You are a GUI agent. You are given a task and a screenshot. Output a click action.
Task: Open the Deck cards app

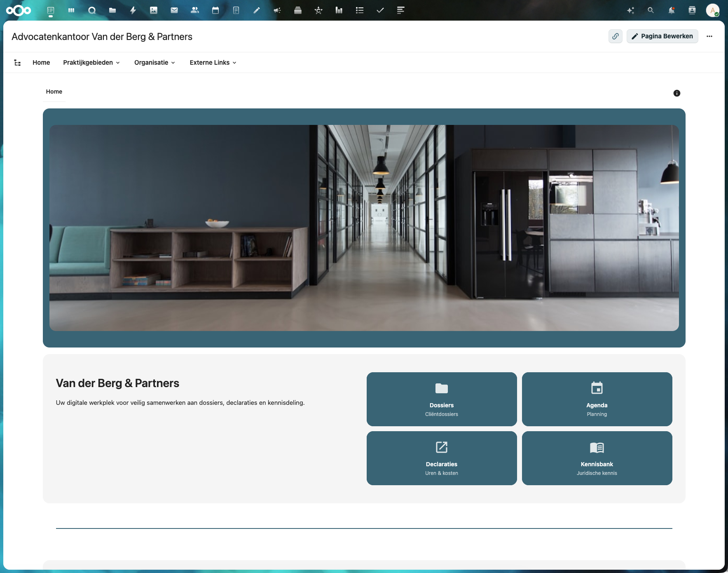(298, 10)
